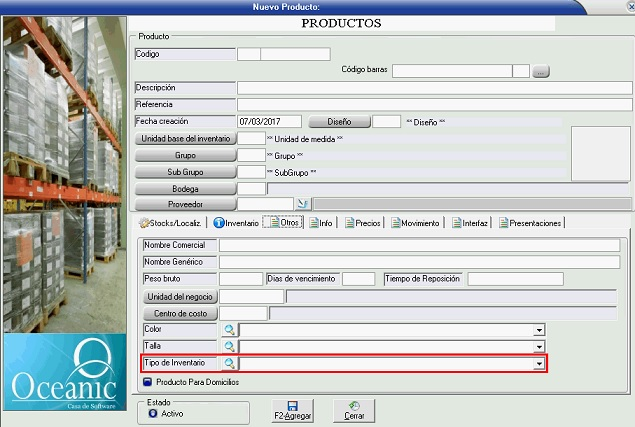Toggle Producto Para Domicilios checkbox

(147, 381)
